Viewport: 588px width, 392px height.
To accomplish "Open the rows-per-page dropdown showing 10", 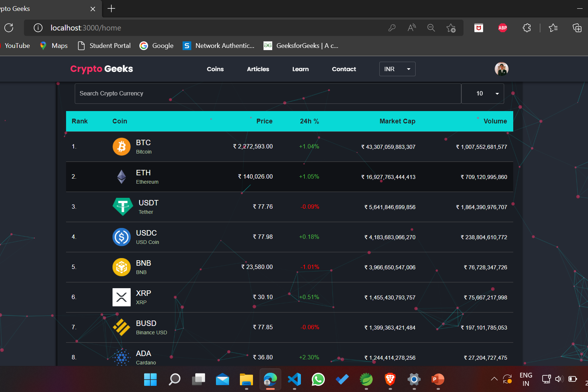I will (483, 94).
